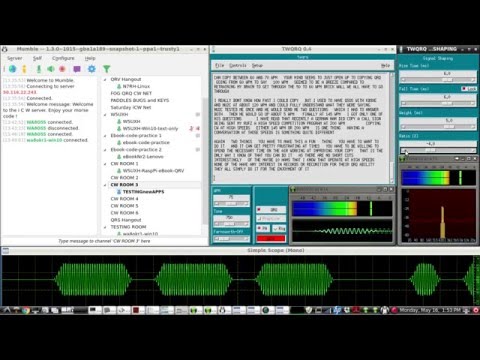This screenshot has height=360, width=480.
Task: Click red status icons beside W5UXH-Win10-text-only
Action: point(195,128)
